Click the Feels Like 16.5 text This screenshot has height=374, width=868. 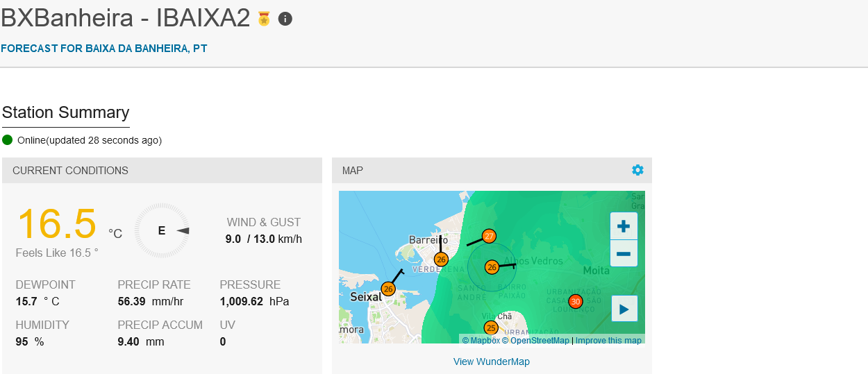click(x=57, y=253)
